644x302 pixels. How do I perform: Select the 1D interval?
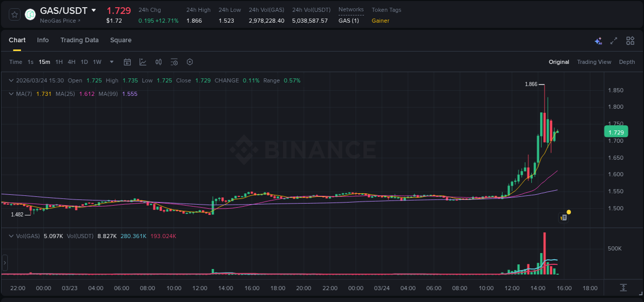84,62
